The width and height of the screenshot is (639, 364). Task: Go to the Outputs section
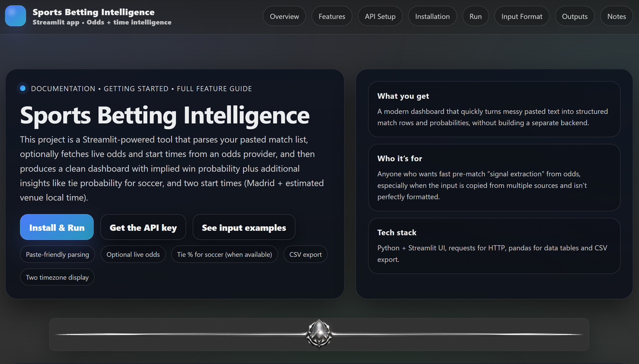(575, 16)
